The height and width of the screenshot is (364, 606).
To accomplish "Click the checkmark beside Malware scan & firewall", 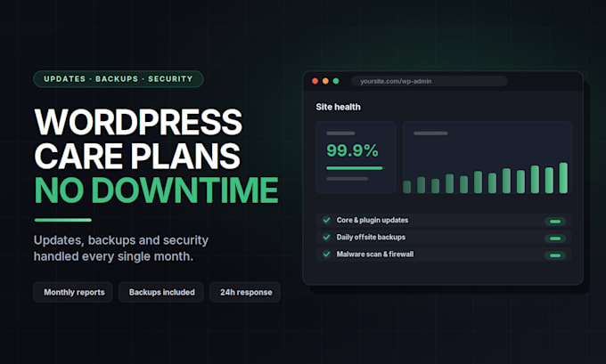I will pos(326,254).
